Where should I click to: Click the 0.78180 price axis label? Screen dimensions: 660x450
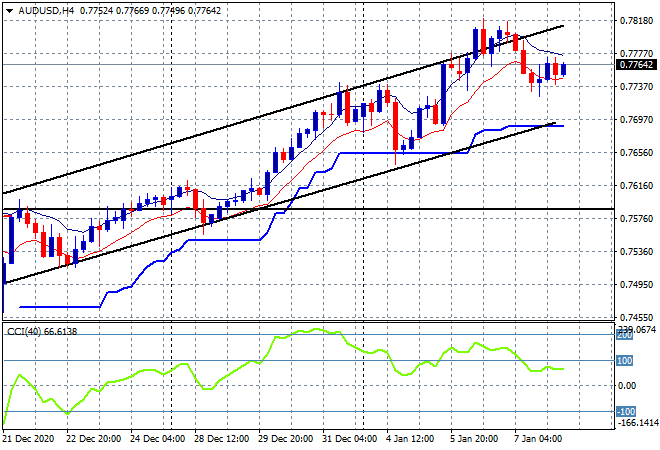point(636,21)
